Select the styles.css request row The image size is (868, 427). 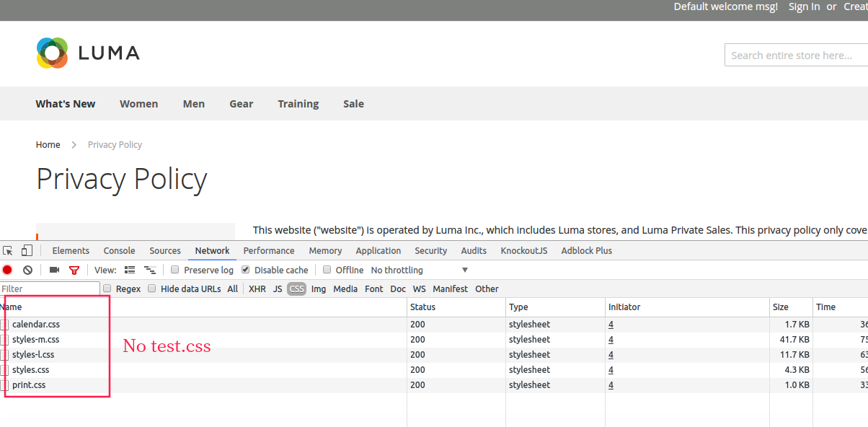[434, 370]
